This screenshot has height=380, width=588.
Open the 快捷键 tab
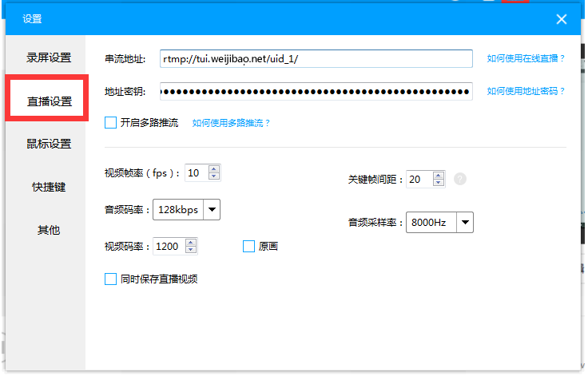(49, 187)
